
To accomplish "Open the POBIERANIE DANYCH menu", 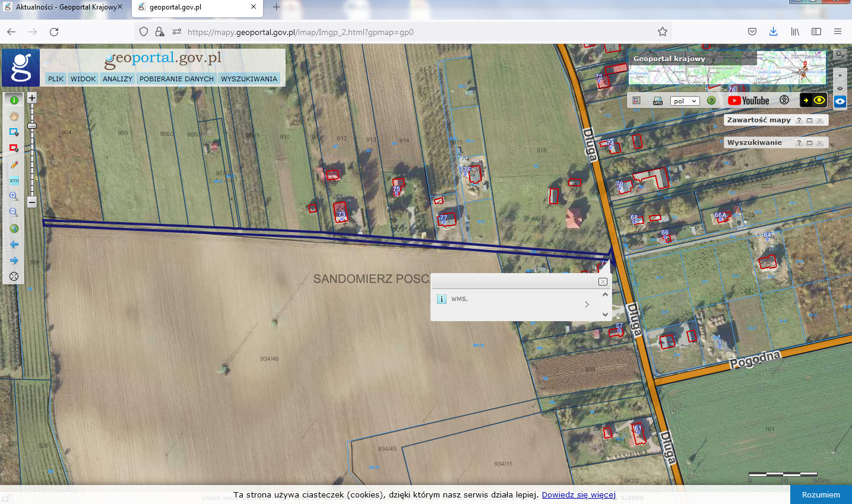I will 176,79.
